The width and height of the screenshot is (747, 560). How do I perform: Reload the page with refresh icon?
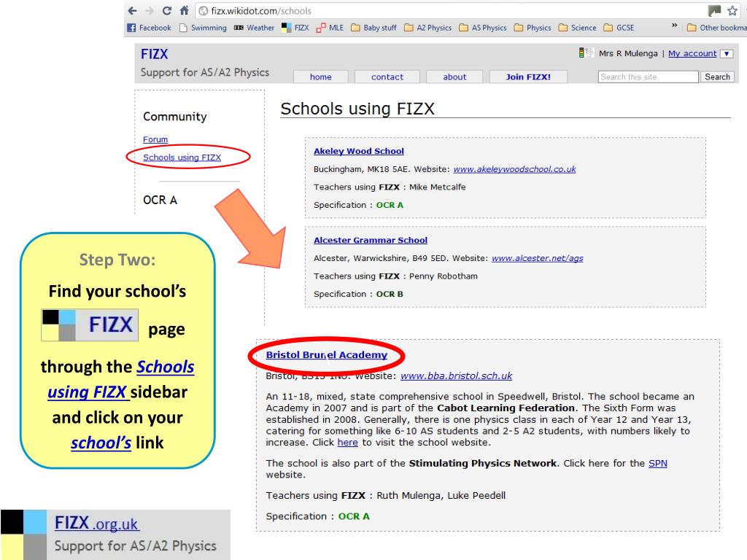pos(167,10)
